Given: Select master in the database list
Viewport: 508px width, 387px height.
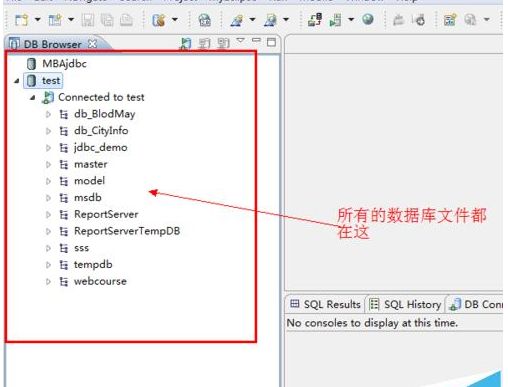Looking at the screenshot, I should 91,164.
